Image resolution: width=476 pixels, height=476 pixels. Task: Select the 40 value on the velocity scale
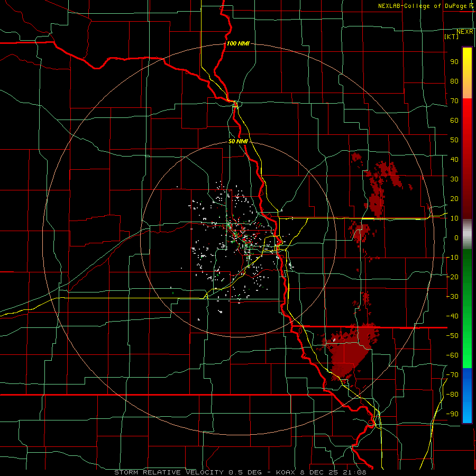[454, 159]
